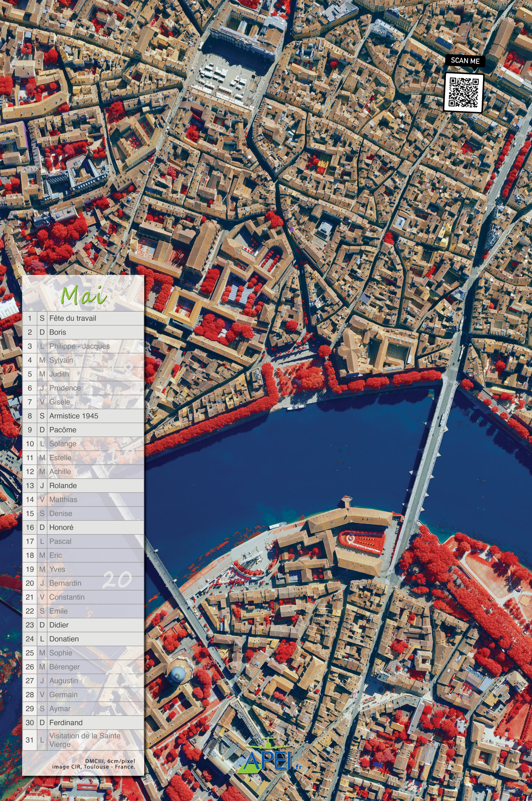Select day 9 Pacôme row
532x801 pixels.
pos(83,430)
